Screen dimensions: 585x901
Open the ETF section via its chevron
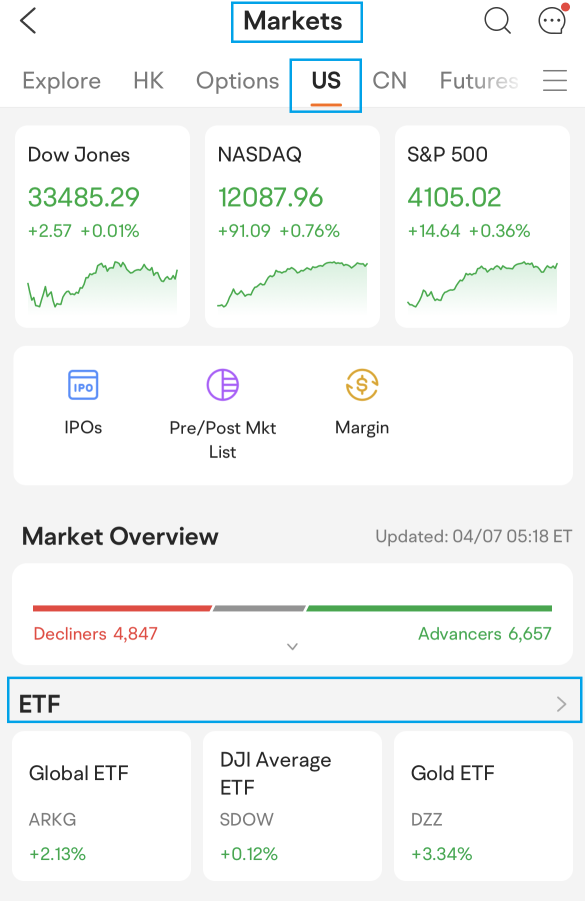562,702
